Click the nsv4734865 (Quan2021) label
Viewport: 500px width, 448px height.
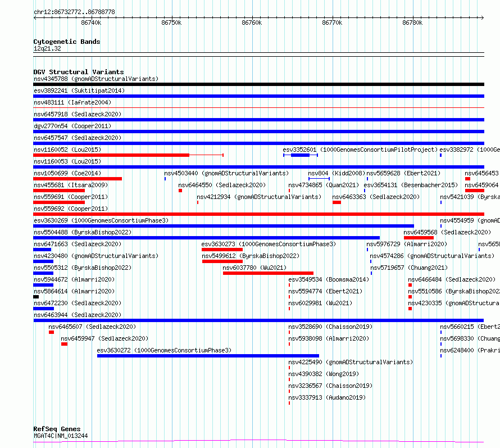click(324, 185)
